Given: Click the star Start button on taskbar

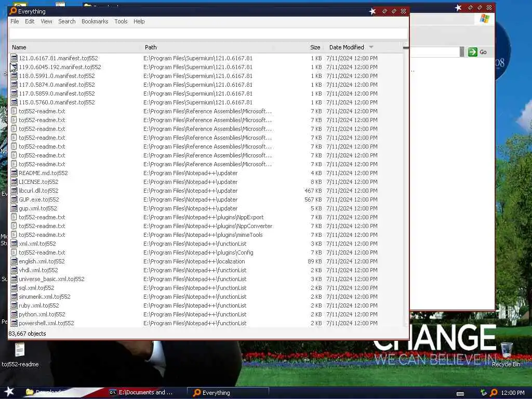Looking at the screenshot, I should pos(9,392).
